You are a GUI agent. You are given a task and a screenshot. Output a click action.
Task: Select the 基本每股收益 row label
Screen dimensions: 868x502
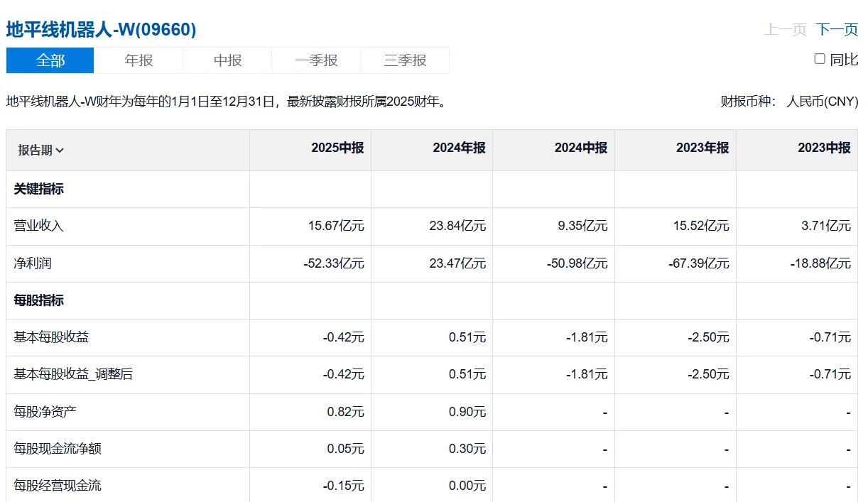pyautogui.click(x=51, y=337)
